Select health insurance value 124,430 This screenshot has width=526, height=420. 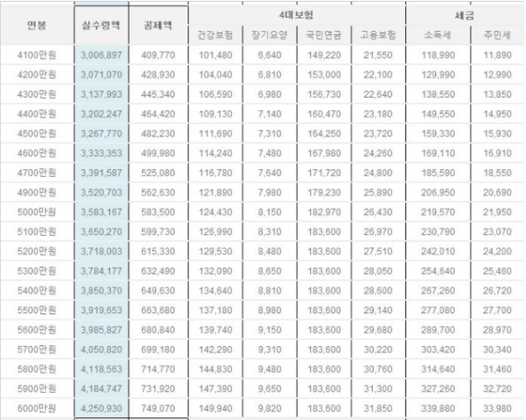coord(215,212)
